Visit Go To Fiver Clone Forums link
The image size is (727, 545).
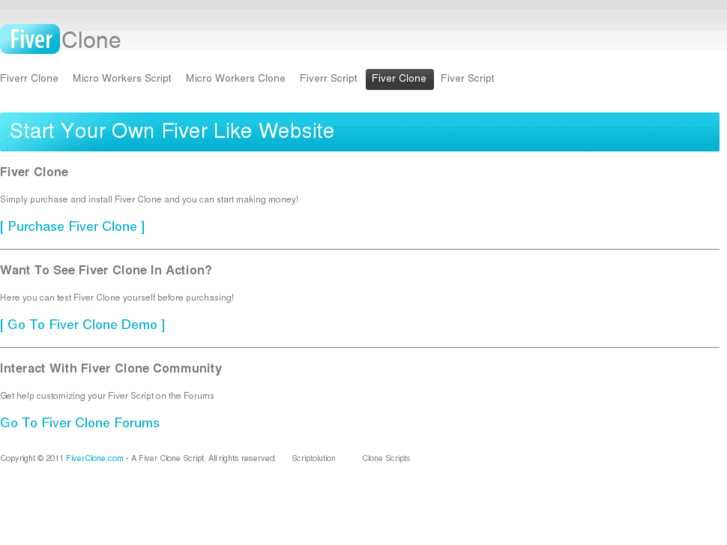coord(80,423)
